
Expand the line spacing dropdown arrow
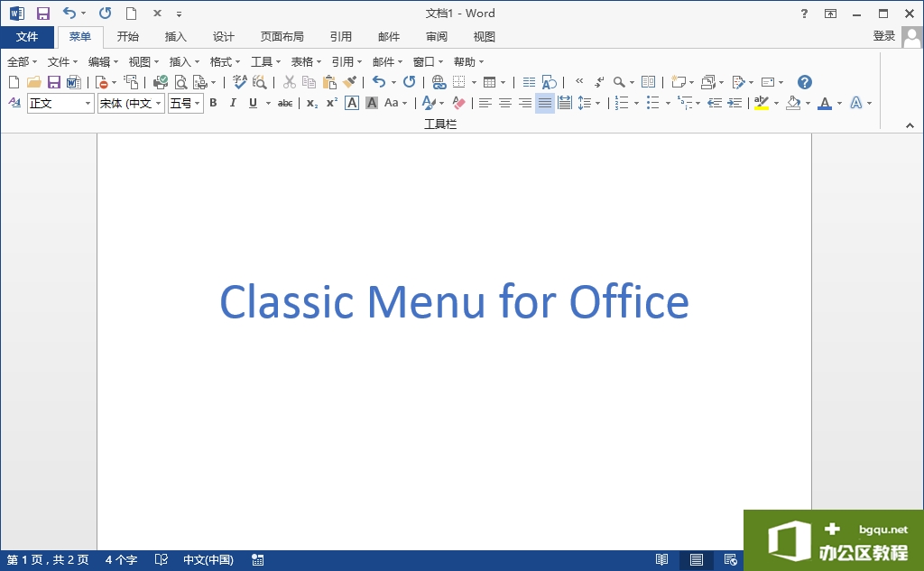(597, 104)
